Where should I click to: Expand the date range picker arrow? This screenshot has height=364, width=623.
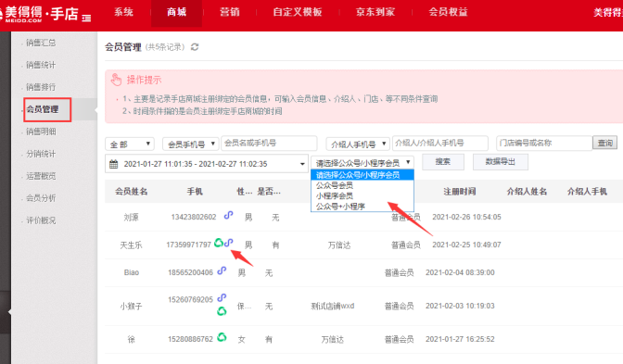coord(302,164)
